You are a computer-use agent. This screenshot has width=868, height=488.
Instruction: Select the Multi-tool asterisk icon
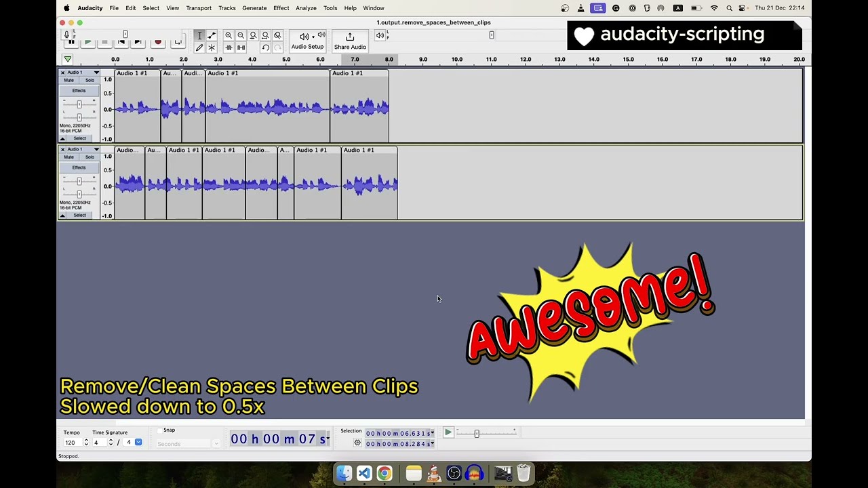[212, 47]
